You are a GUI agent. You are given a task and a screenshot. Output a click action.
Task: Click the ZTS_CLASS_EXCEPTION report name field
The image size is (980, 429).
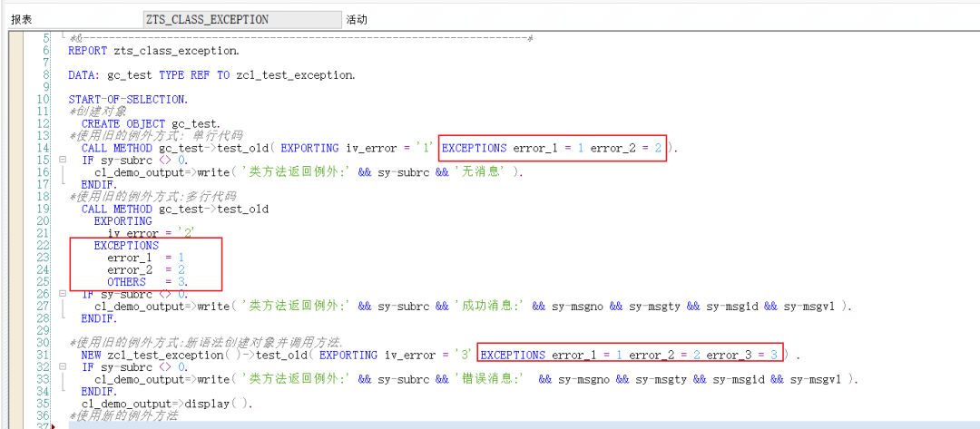point(242,19)
